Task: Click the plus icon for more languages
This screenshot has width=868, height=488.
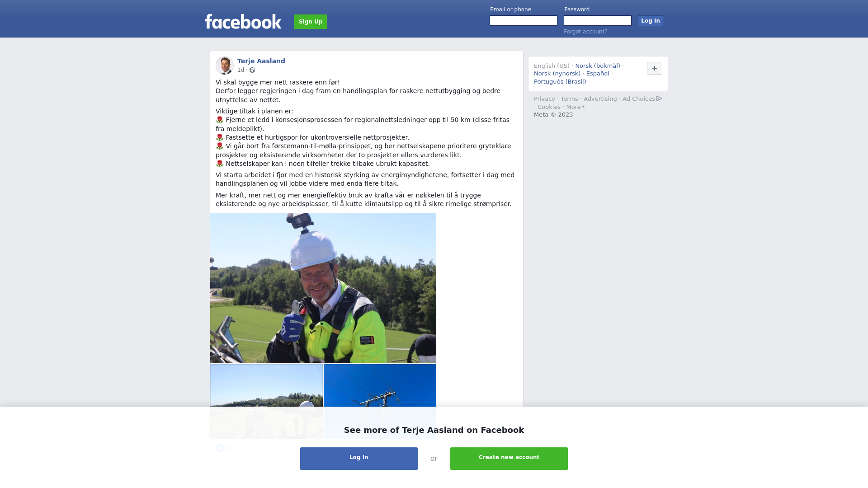Action: 655,68
